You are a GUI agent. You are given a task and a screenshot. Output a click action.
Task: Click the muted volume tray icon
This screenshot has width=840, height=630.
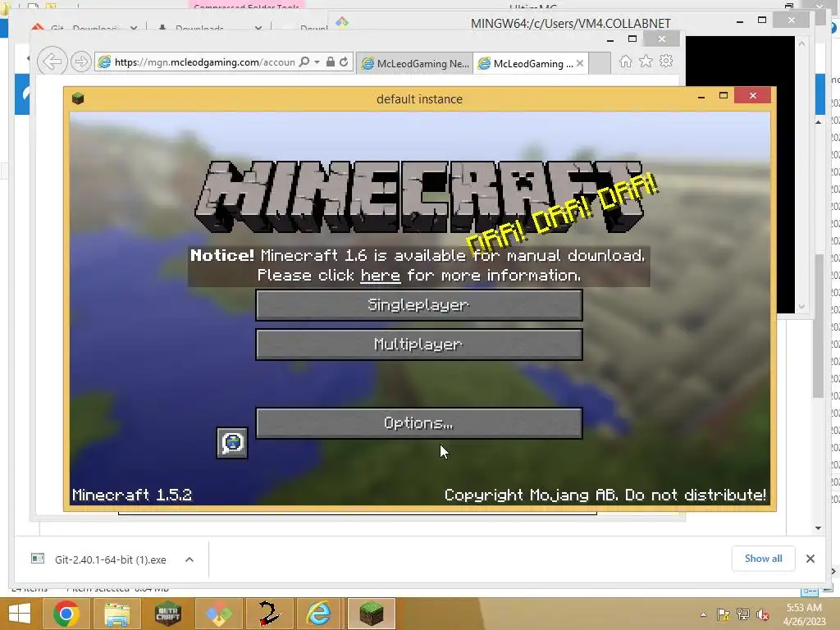763,614
